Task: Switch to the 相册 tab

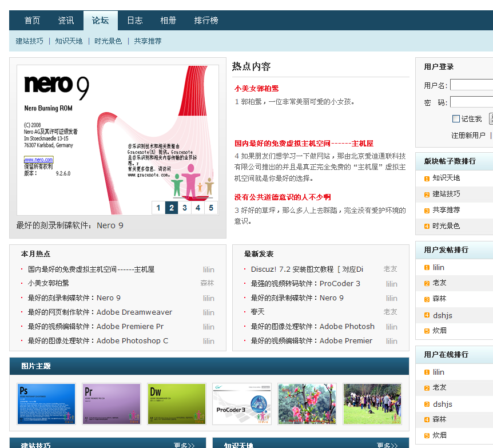Action: tap(168, 19)
